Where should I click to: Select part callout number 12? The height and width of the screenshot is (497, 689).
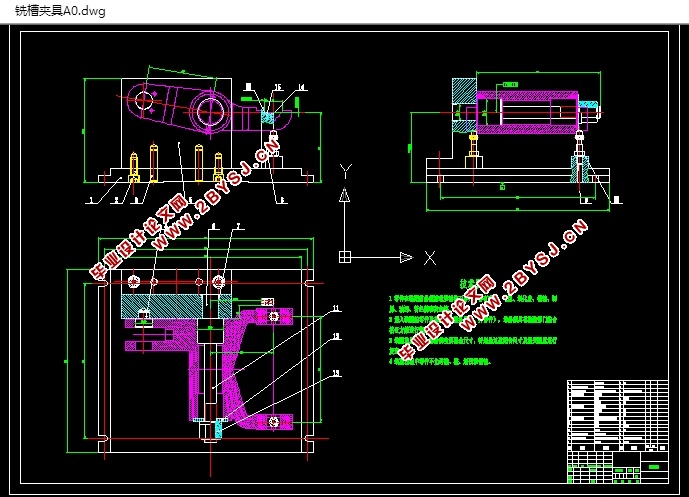pos(336,336)
